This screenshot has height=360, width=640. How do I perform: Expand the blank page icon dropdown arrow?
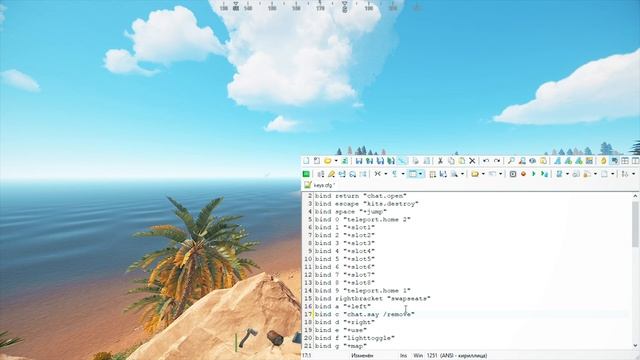pos(613,174)
